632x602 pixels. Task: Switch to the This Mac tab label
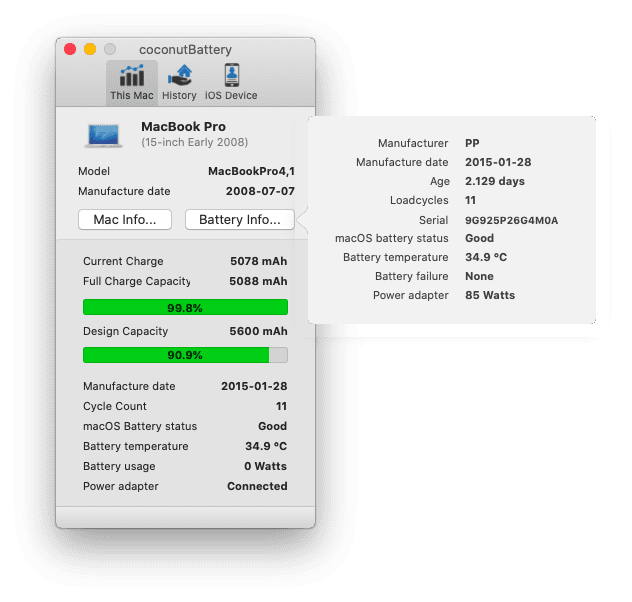[132, 95]
